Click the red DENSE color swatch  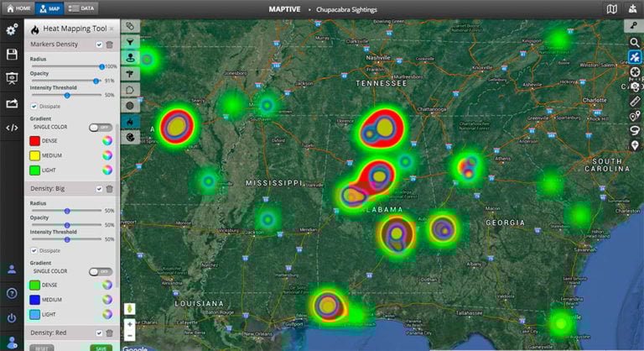[36, 140]
